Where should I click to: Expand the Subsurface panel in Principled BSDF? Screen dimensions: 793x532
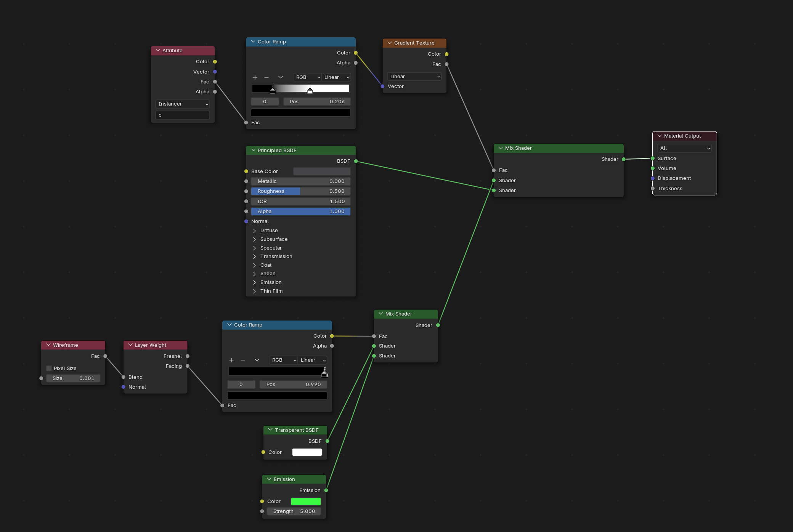tap(255, 239)
